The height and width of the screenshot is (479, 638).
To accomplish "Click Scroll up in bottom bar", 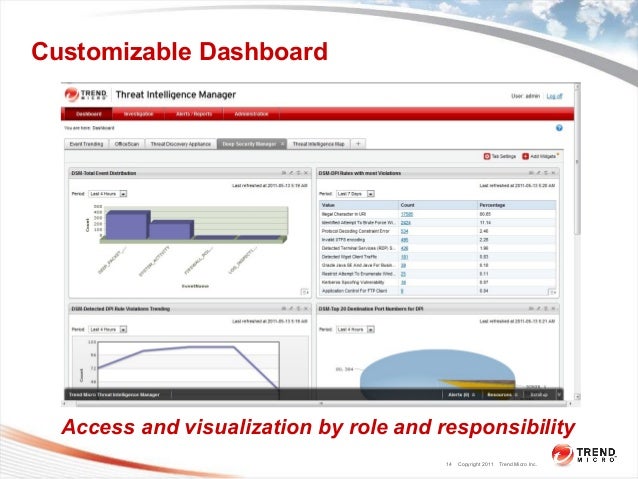I will (x=539, y=395).
